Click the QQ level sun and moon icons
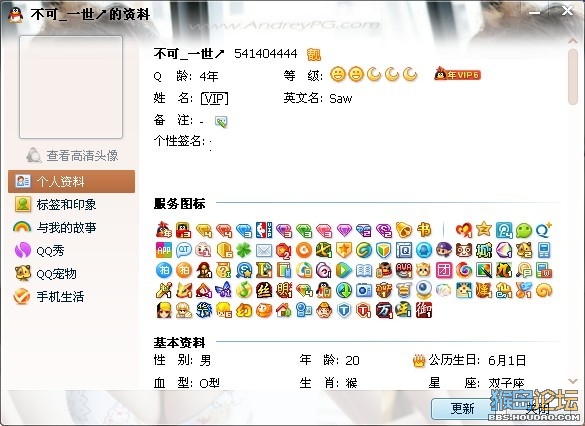Screen dimensions: 585x426 click(x=373, y=75)
